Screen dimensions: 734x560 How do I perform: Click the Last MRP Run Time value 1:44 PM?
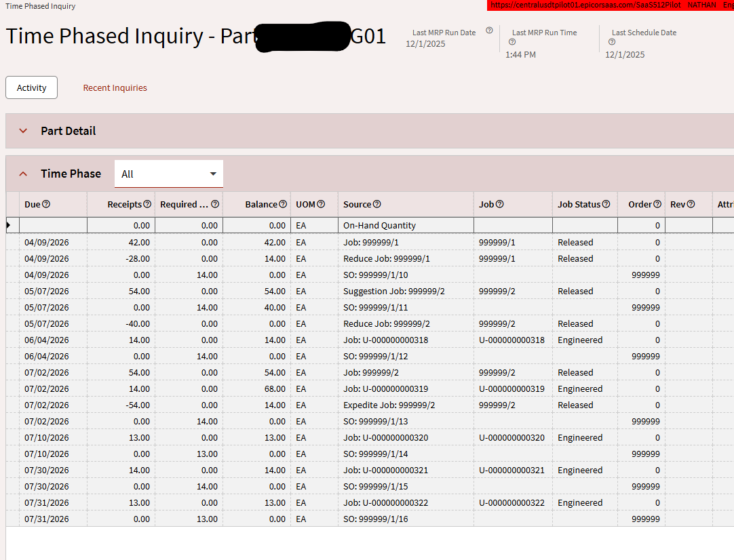(520, 54)
